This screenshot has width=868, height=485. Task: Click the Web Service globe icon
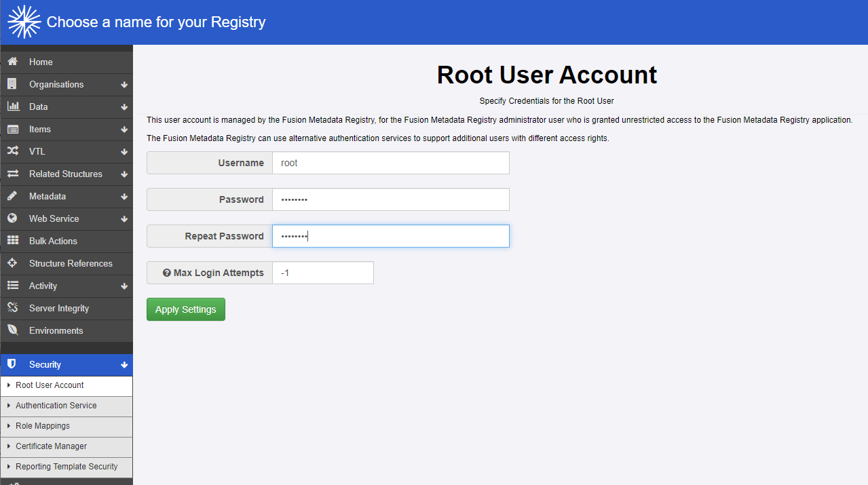12,218
